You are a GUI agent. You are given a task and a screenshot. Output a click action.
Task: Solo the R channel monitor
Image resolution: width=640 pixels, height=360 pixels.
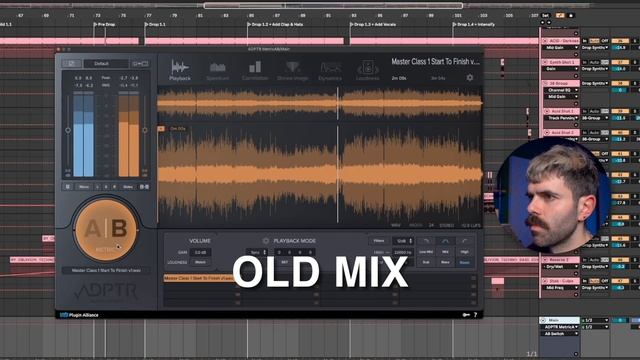114,187
